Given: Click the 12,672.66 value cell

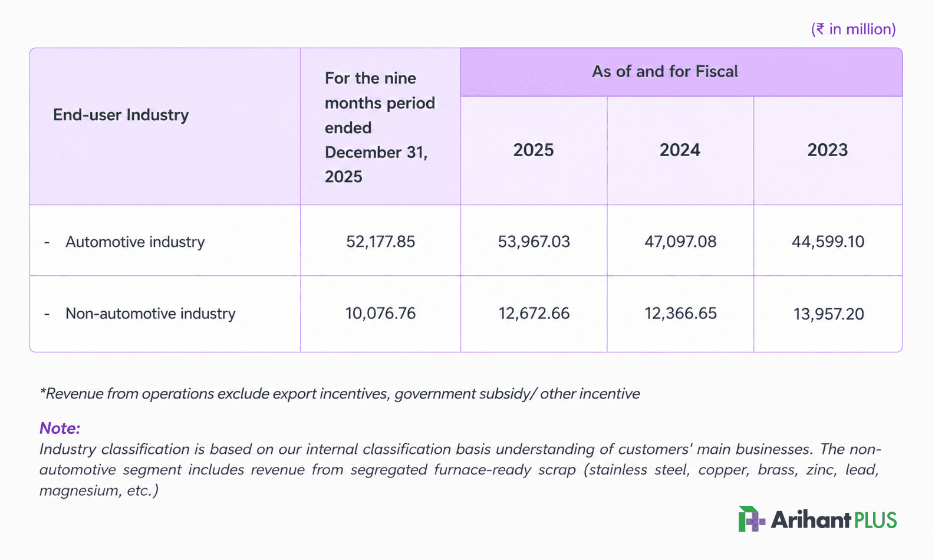Looking at the screenshot, I should 534,314.
